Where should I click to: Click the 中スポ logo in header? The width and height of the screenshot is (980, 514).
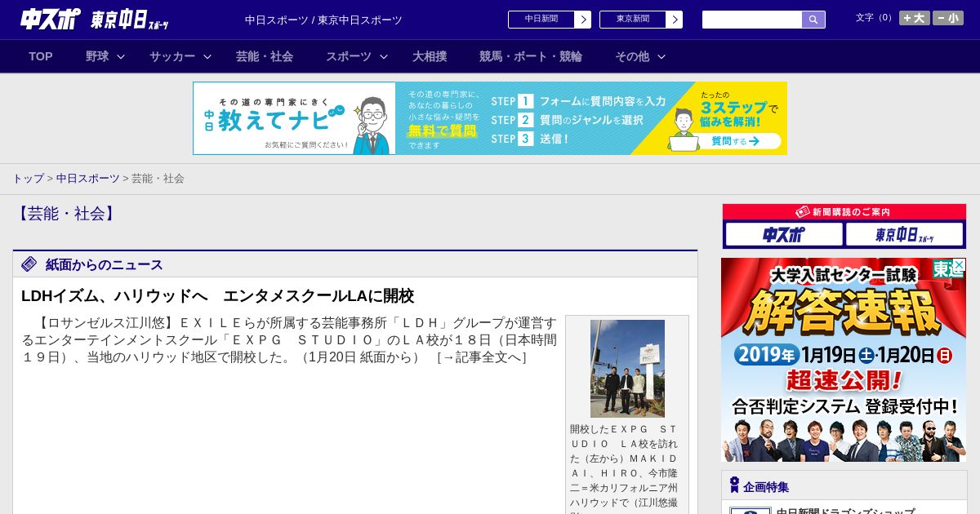51,19
